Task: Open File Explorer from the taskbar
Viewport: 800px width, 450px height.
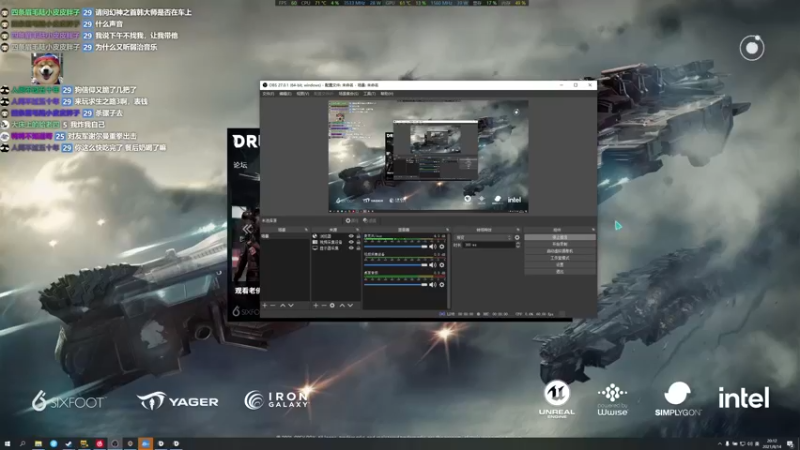Action: tap(38, 444)
